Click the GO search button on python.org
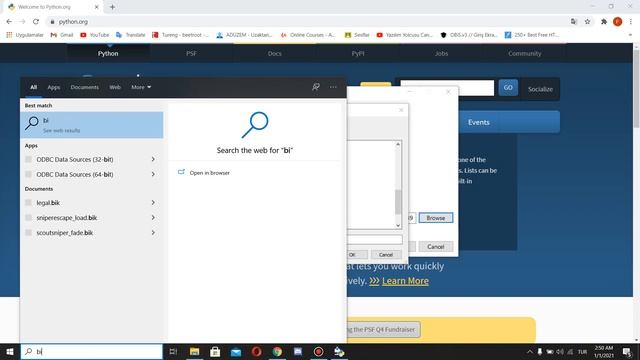Screen dimensions: 640x360 508,87
